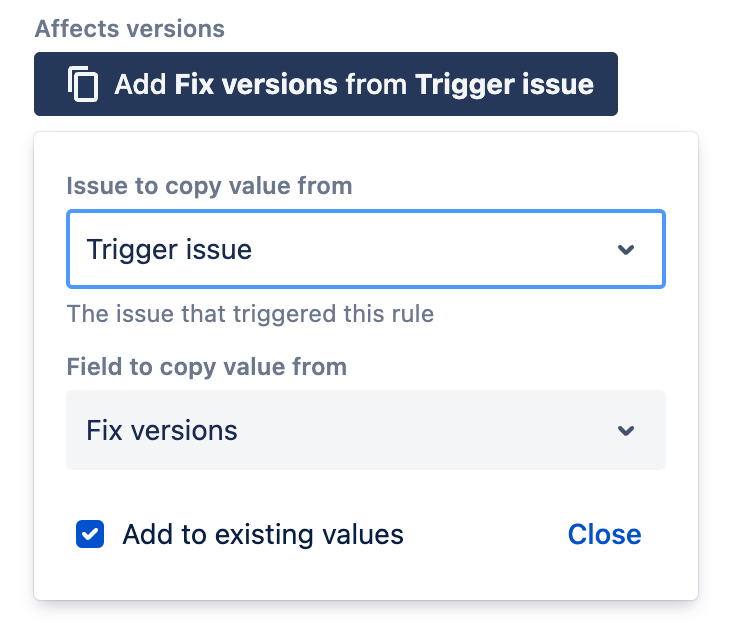Viewport: 732px width, 632px height.
Task: Open the 'Issue to copy value from' dropdown
Action: coord(366,249)
